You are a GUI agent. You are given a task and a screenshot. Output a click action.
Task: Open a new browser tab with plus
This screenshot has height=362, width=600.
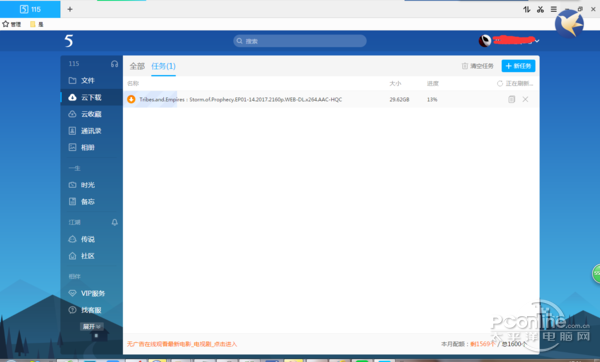point(70,9)
